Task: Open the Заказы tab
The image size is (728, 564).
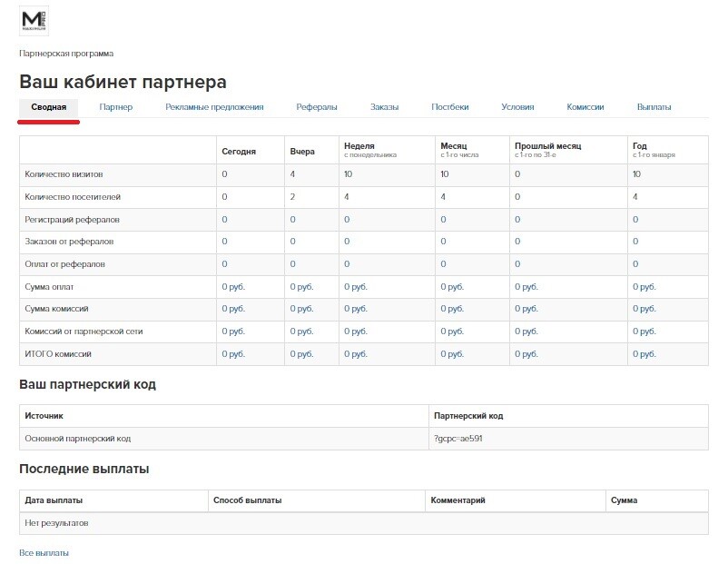Action: click(x=385, y=107)
